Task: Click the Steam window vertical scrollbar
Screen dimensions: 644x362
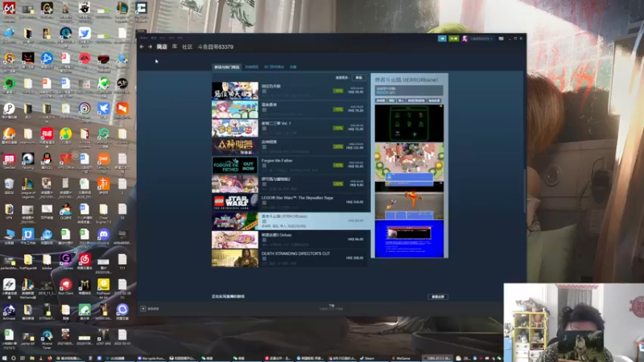Action: tap(525, 191)
